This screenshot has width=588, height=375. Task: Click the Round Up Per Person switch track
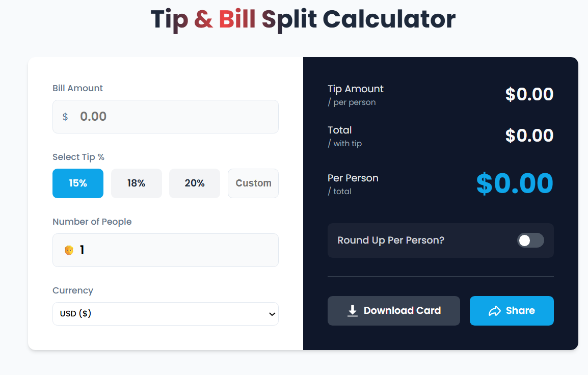click(530, 240)
